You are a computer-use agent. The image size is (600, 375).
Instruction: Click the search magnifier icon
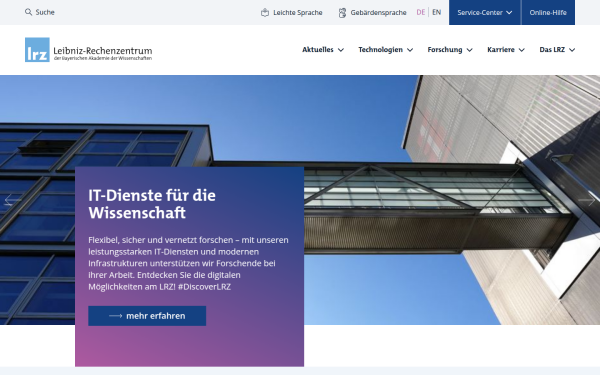[x=28, y=12]
